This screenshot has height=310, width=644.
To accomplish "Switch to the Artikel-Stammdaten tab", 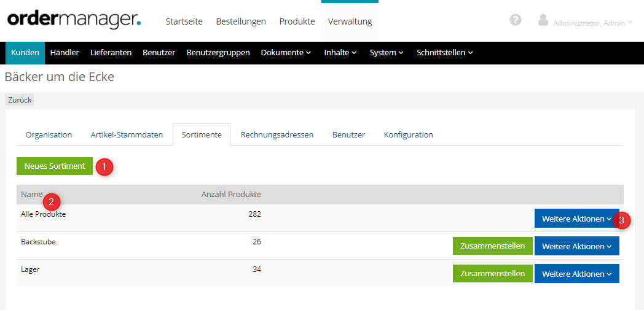I will pos(127,135).
